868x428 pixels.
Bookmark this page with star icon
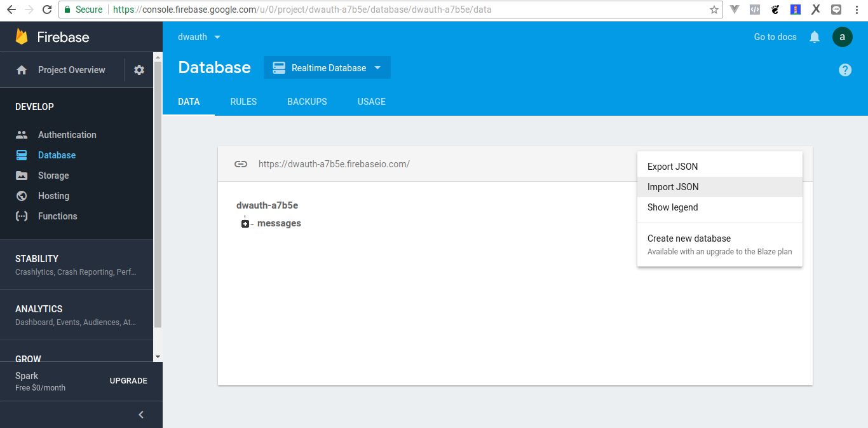[x=714, y=10]
